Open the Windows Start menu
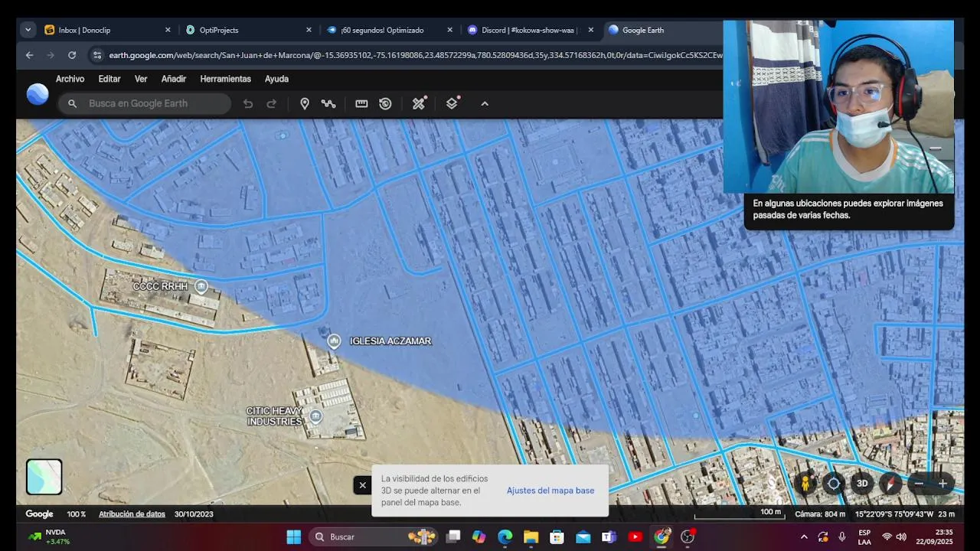 294,537
